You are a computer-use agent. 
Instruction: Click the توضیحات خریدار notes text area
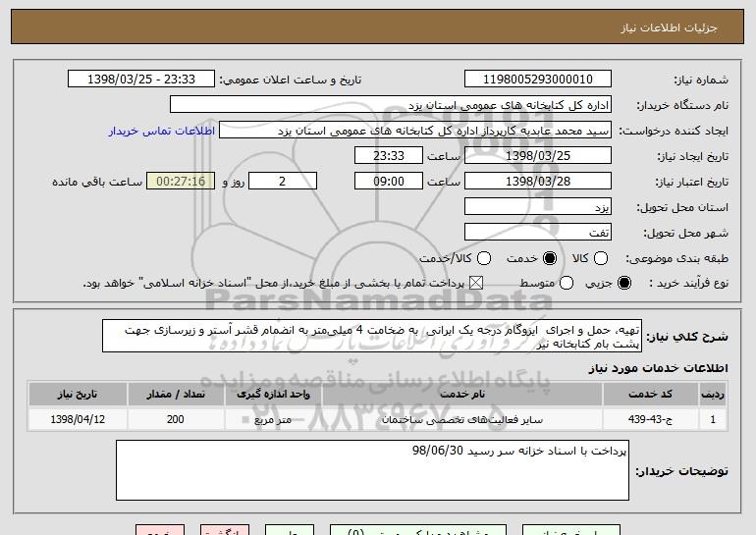tap(372, 470)
